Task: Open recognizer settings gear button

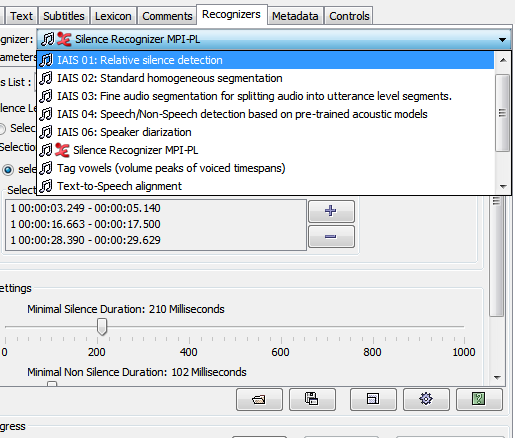Action: (426, 399)
